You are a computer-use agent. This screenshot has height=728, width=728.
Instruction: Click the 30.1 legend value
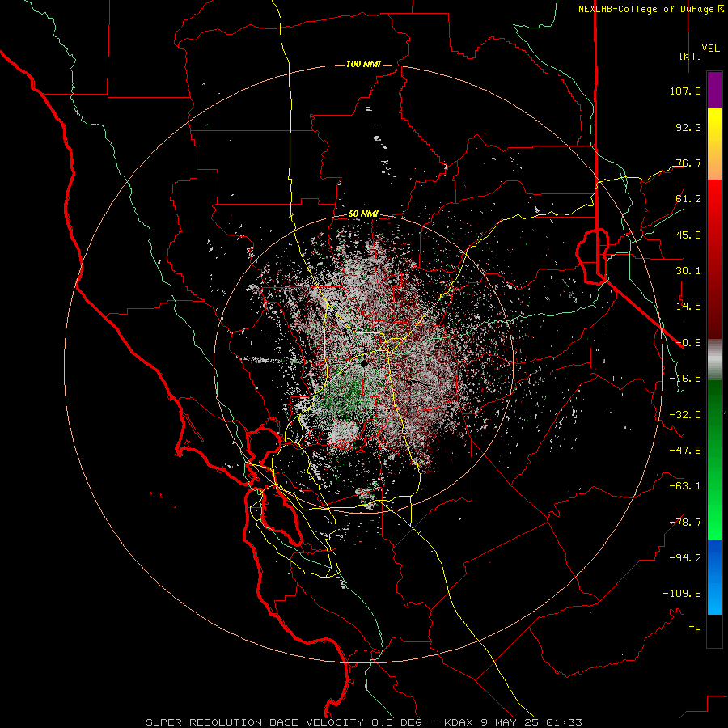tap(688, 271)
